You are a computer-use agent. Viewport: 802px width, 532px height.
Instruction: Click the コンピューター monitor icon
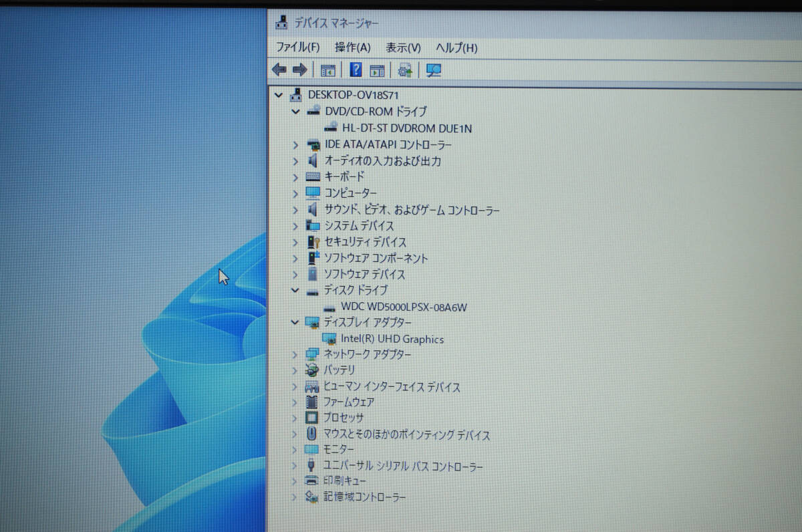click(x=313, y=193)
